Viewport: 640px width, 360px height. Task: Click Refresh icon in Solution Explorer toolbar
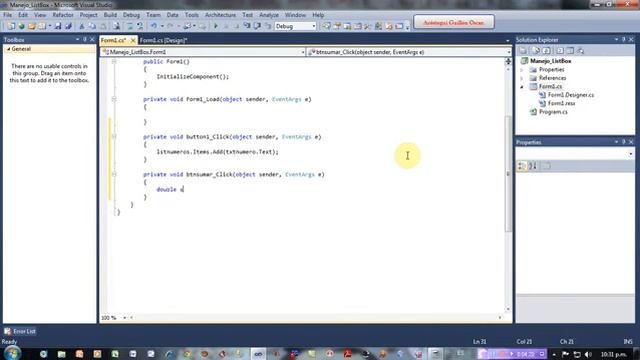click(x=547, y=51)
